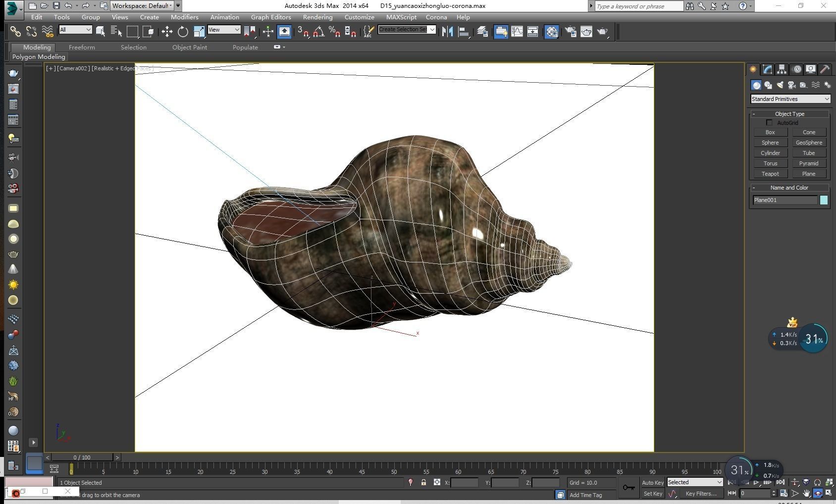The width and height of the screenshot is (836, 504).
Task: Open the Display command panel tab
Action: pos(811,69)
